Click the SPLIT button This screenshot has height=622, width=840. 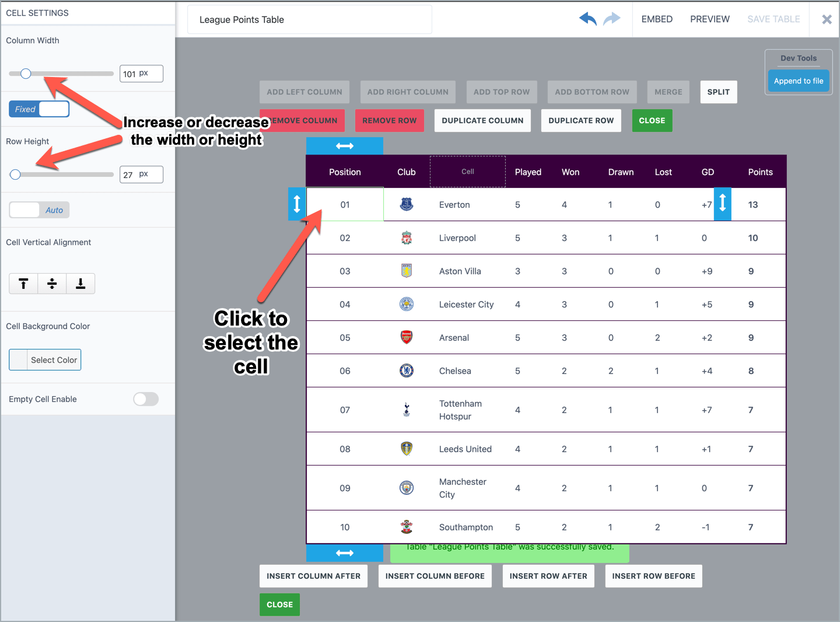[718, 92]
